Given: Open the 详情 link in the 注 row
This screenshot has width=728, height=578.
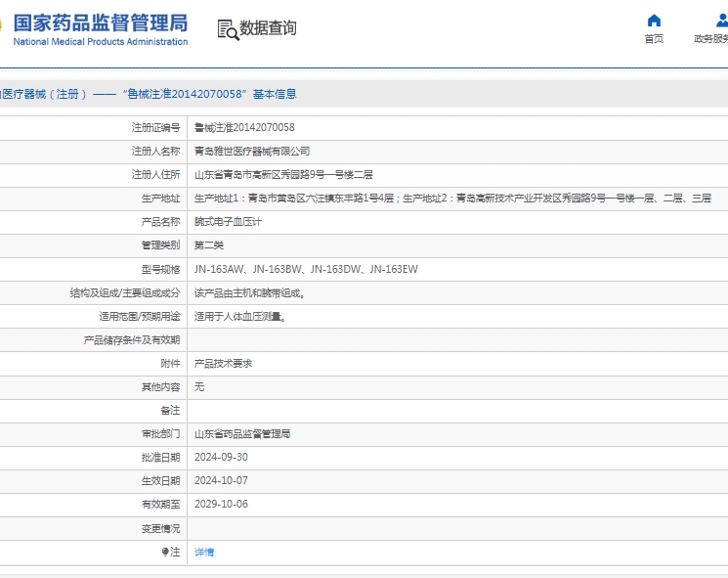Looking at the screenshot, I should point(204,552).
